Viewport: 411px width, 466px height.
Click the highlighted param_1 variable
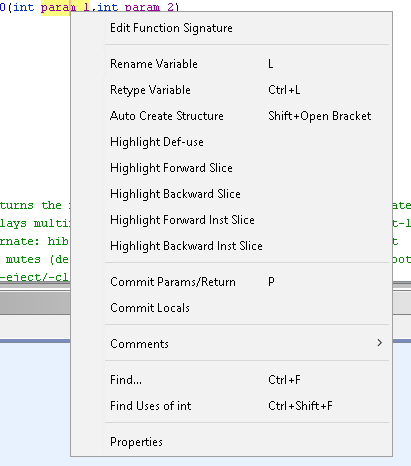click(x=65, y=7)
